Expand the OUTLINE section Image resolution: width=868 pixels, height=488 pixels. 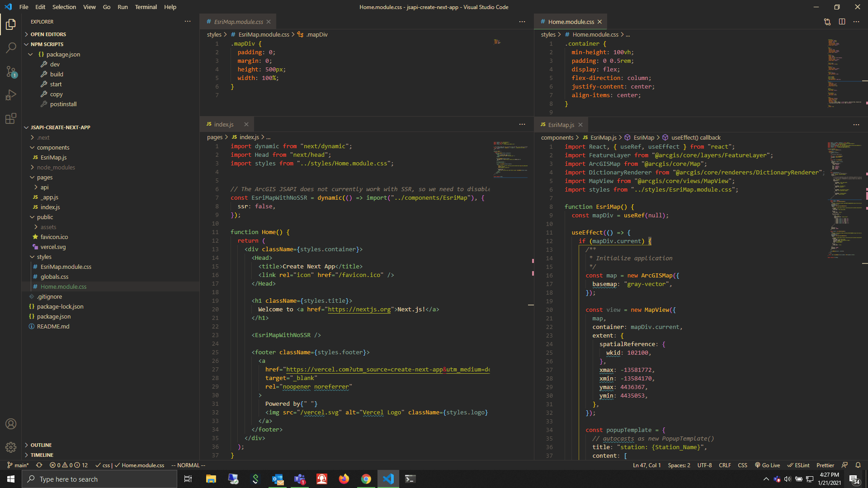click(x=41, y=445)
